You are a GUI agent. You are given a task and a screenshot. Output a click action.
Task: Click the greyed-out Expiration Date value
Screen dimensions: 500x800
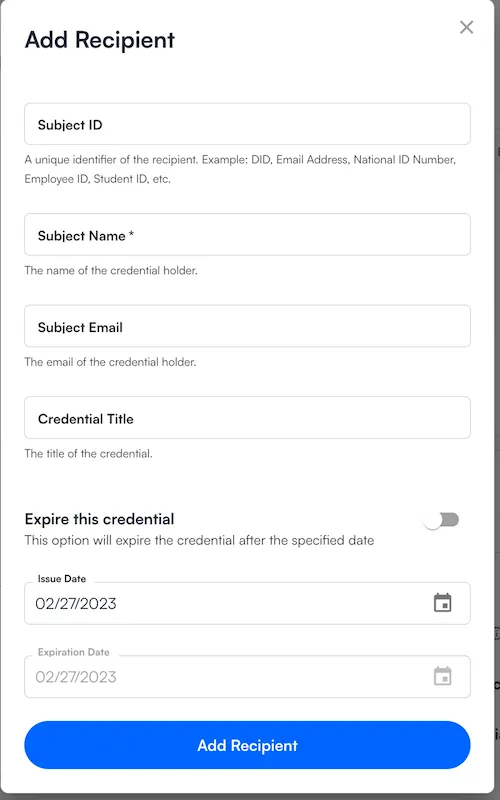(76, 677)
